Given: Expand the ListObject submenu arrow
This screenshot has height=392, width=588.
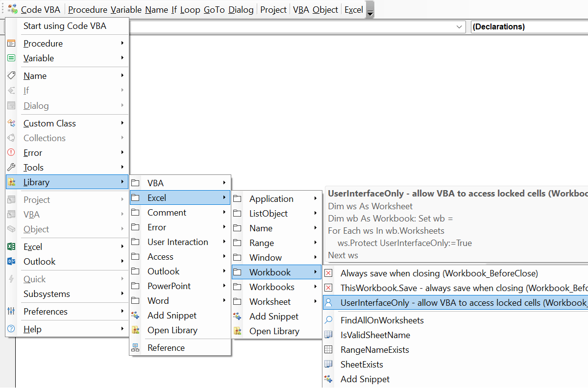Looking at the screenshot, I should [316, 214].
